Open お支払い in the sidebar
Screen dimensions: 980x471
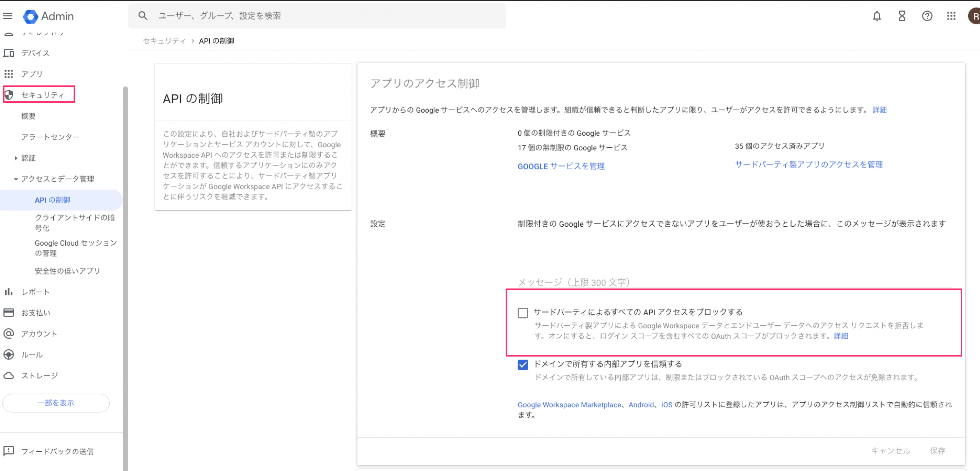[36, 312]
